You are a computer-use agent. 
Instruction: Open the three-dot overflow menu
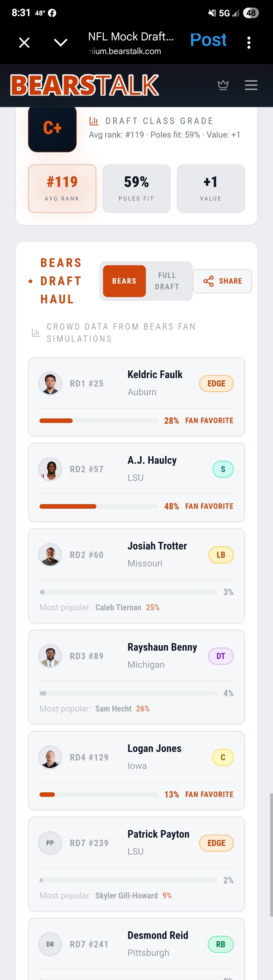(x=249, y=43)
